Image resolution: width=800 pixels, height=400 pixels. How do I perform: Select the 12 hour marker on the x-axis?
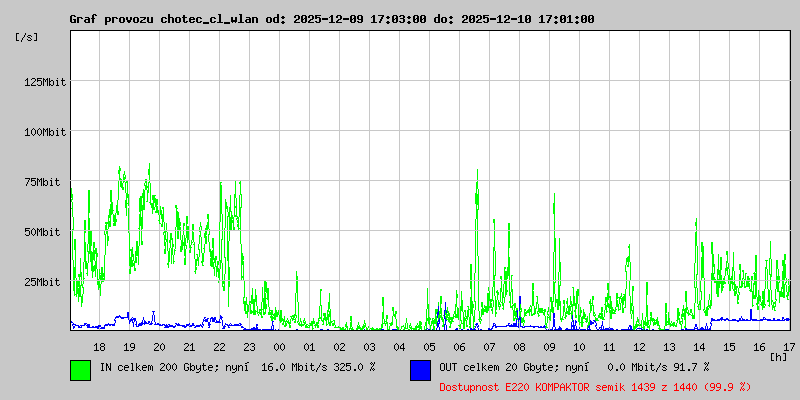[639, 347]
